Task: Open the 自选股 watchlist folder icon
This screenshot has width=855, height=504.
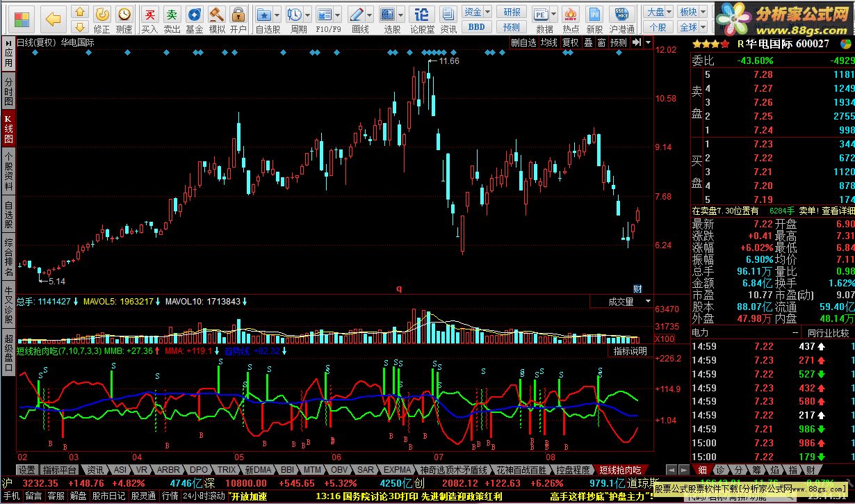Action: (264, 14)
